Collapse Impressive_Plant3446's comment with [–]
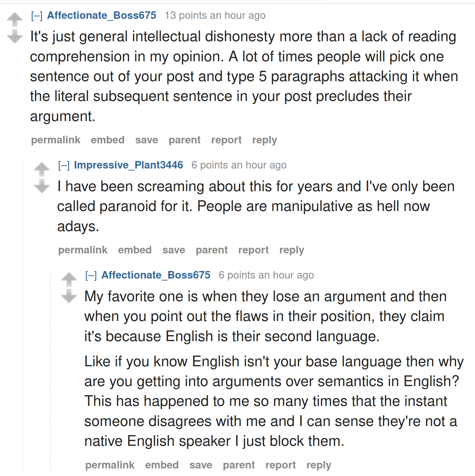The width and height of the screenshot is (475, 476). [x=64, y=165]
